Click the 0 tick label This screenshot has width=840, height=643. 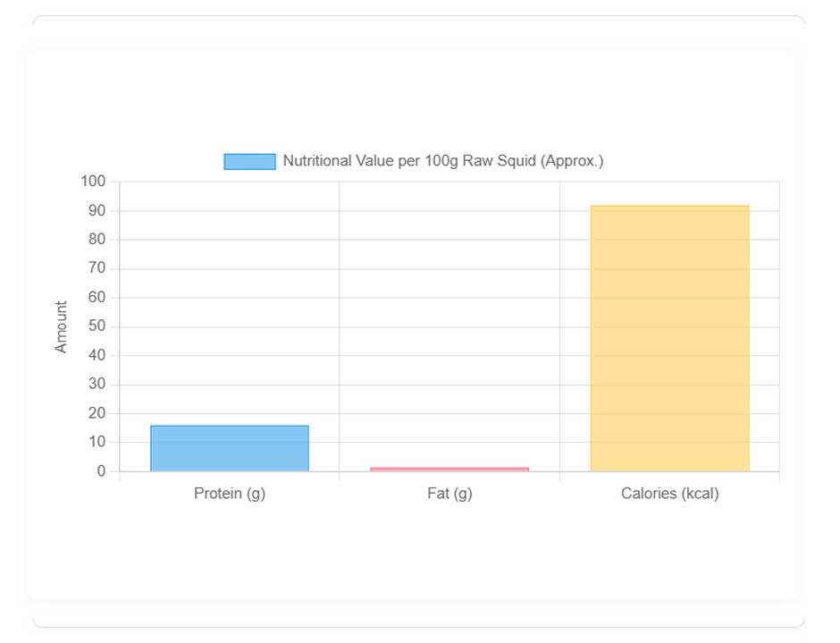click(101, 471)
